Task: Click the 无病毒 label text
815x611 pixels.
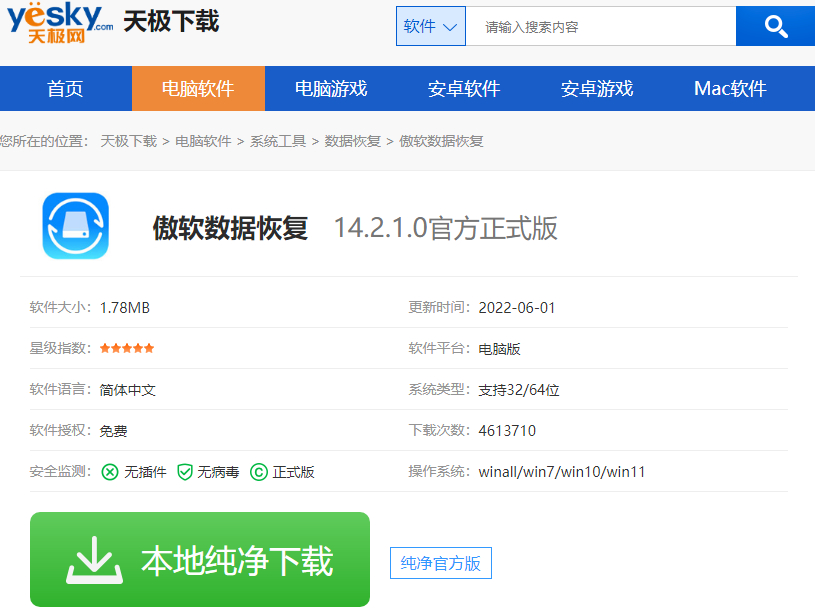Action: point(218,472)
